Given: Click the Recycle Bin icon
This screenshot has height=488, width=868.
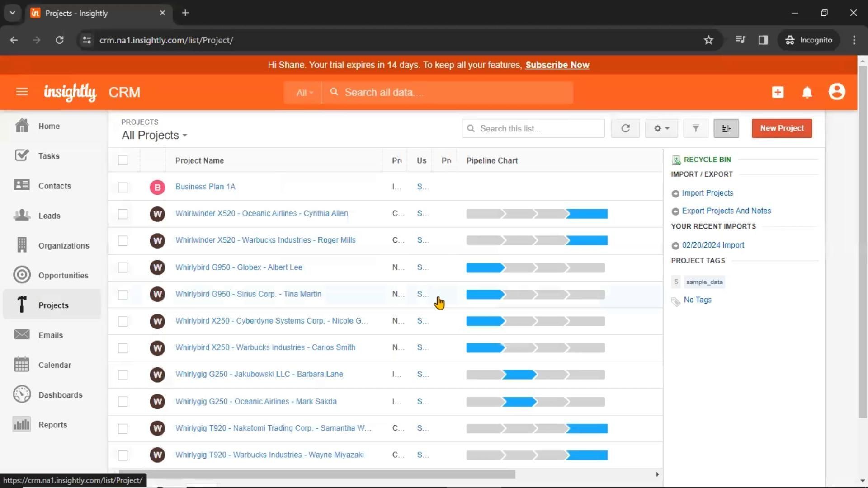Looking at the screenshot, I should click(676, 160).
